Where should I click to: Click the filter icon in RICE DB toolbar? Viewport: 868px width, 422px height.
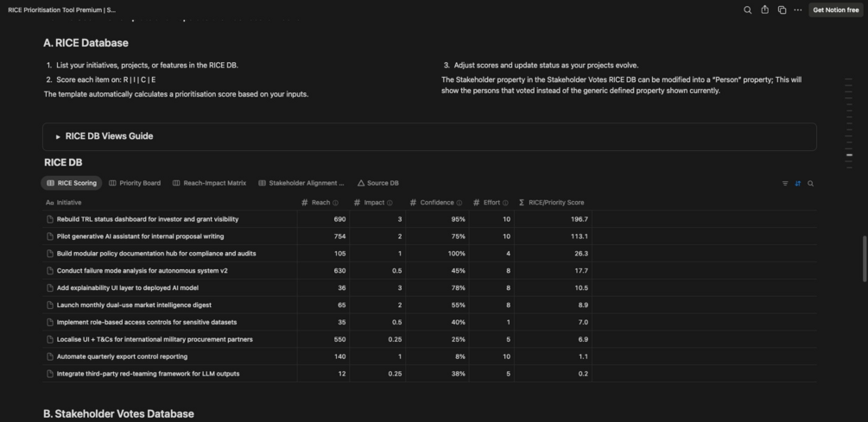pyautogui.click(x=785, y=183)
